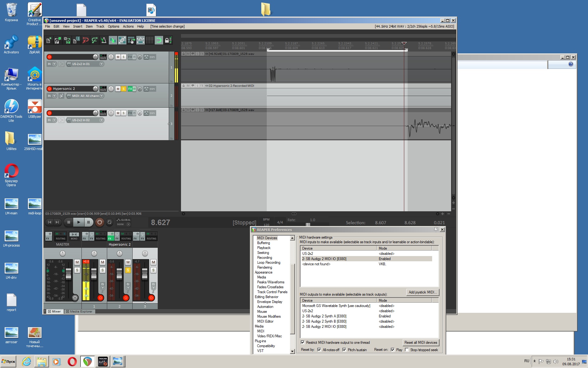Click the Undo toolbar icon
The width and height of the screenshot is (588, 368).
coord(85,40)
